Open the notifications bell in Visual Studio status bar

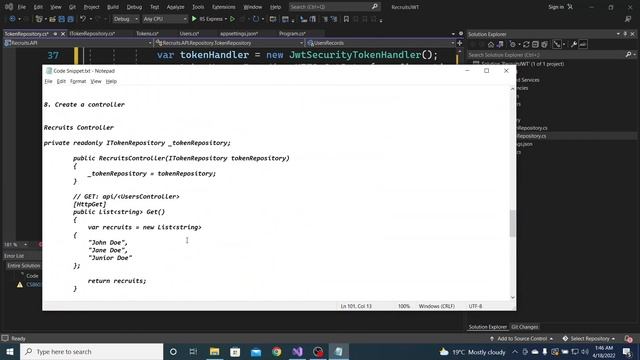(629, 338)
